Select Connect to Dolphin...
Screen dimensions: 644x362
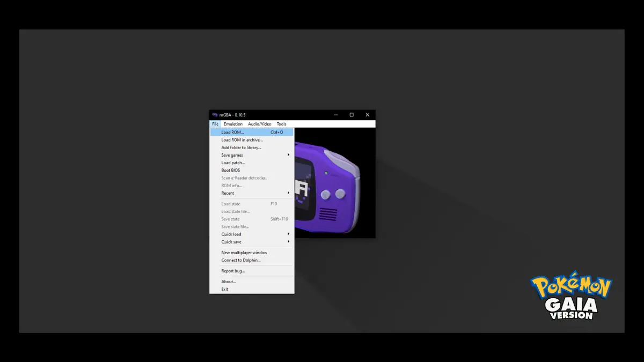(x=252, y=260)
